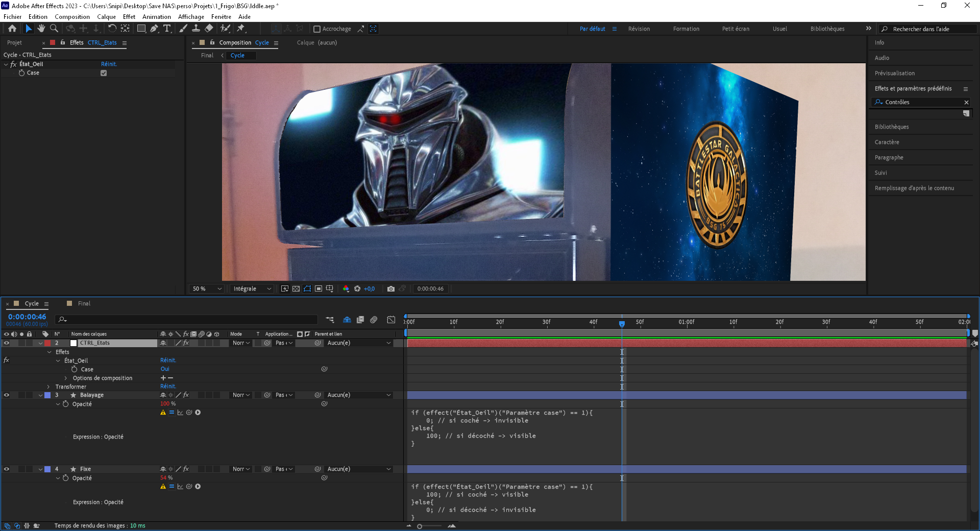The width and height of the screenshot is (980, 531).
Task: Expand Options de composition
Action: coord(66,378)
